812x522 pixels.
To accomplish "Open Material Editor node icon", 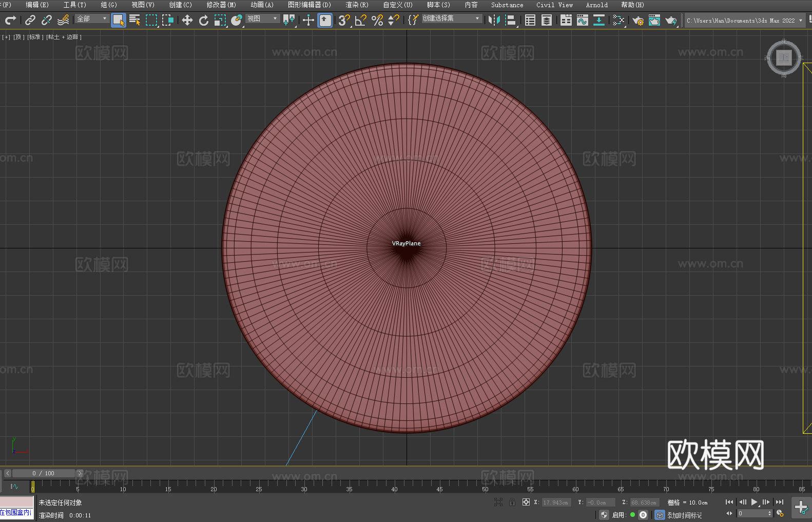I will (x=618, y=20).
